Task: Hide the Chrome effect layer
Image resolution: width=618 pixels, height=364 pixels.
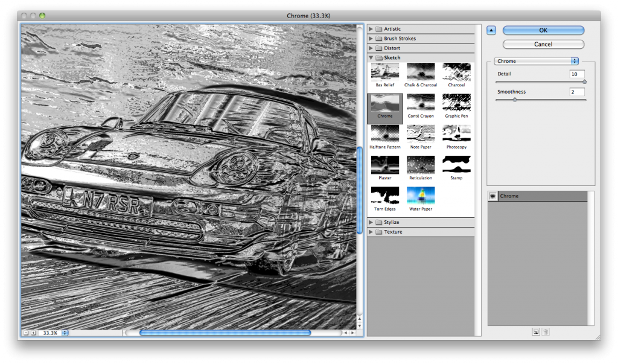Action: pos(492,196)
